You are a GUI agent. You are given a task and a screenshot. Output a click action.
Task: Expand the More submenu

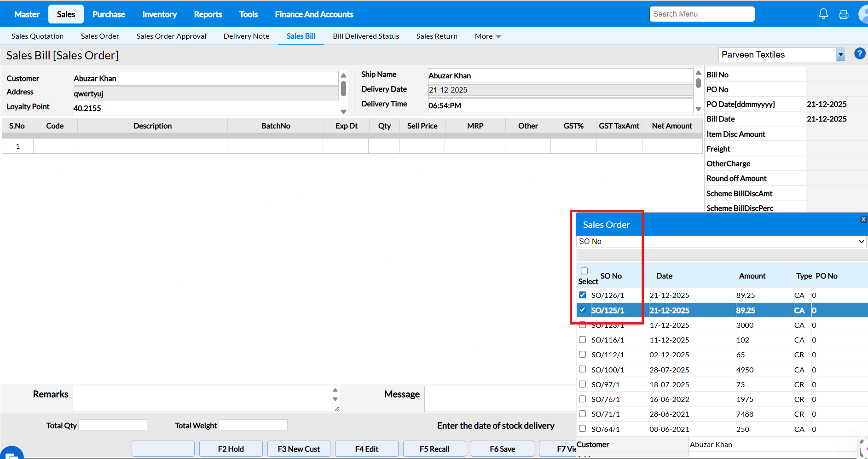pos(488,36)
